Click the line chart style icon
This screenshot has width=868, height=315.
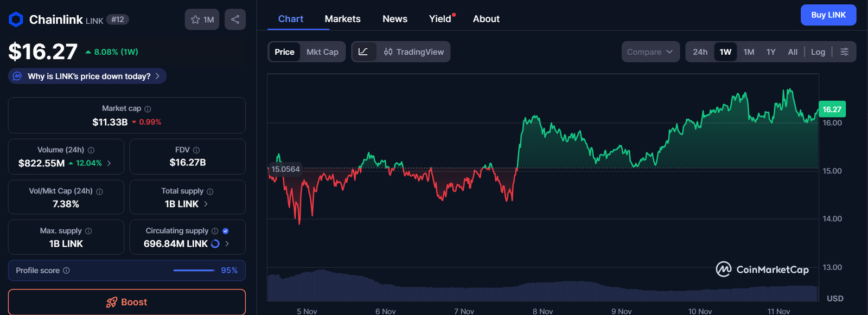(363, 52)
